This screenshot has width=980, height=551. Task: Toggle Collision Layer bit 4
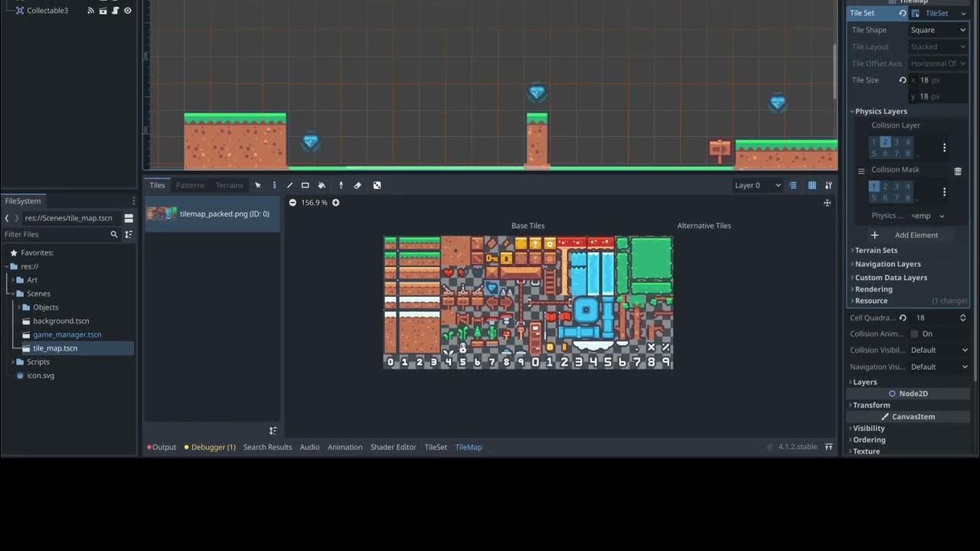point(908,142)
